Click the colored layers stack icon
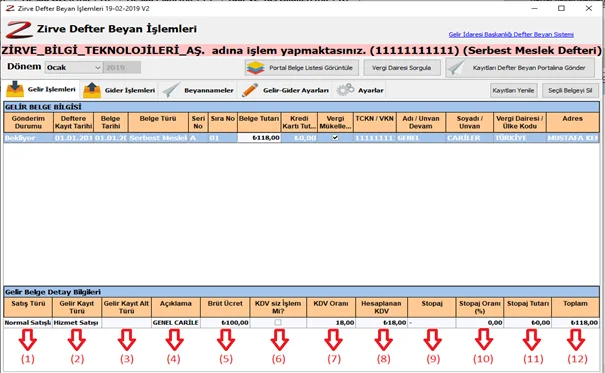Viewport: 605px width, 373px height. coord(255,68)
